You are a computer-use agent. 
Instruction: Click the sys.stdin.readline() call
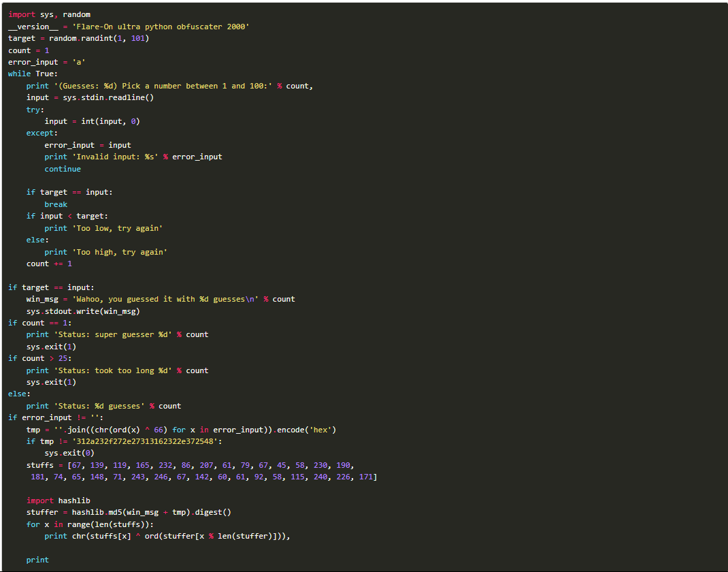pyautogui.click(x=104, y=97)
